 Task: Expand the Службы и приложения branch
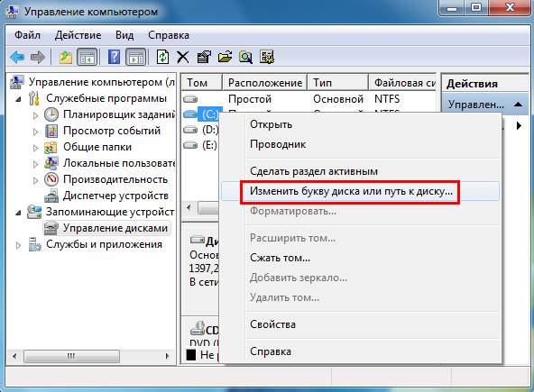coord(18,245)
